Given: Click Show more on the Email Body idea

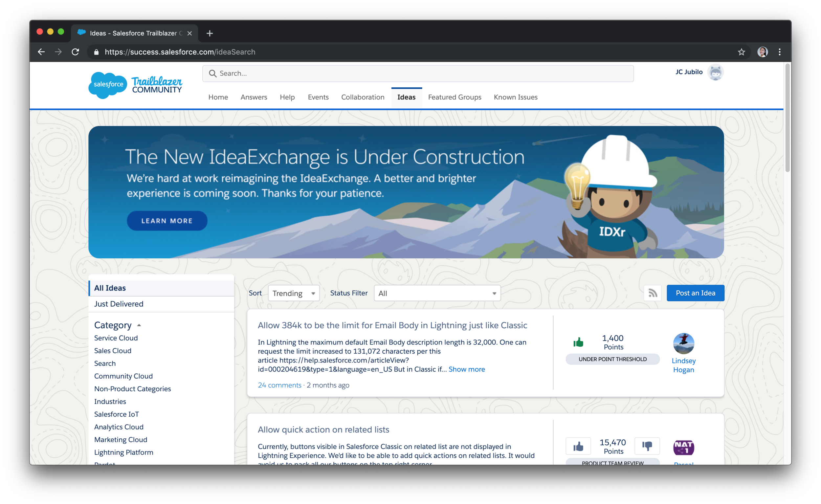Looking at the screenshot, I should [467, 369].
